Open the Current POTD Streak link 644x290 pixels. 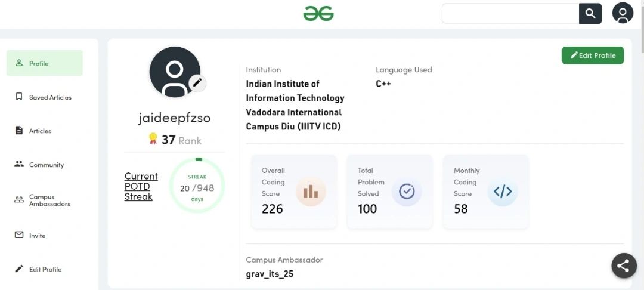click(x=141, y=187)
